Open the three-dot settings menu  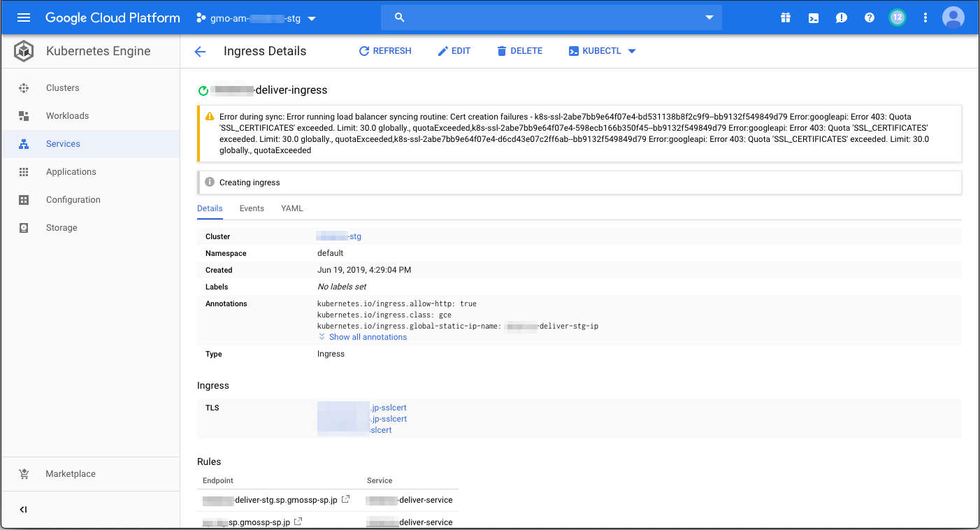pyautogui.click(x=925, y=18)
